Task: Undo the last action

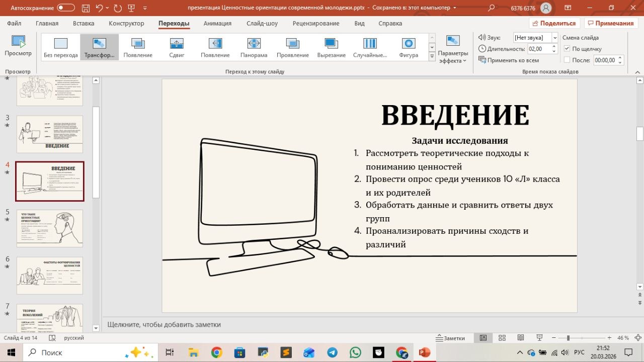Action: click(99, 8)
